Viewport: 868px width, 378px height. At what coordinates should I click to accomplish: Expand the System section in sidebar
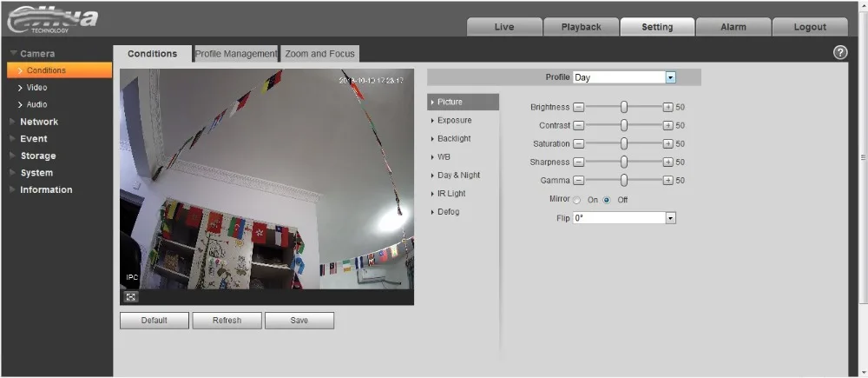[x=31, y=173]
